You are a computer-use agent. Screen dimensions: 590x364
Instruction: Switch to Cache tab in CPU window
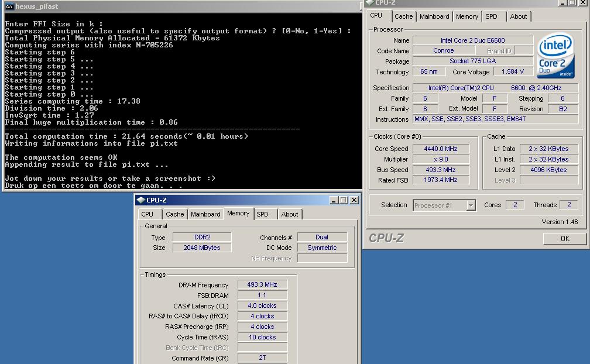pyautogui.click(x=403, y=16)
